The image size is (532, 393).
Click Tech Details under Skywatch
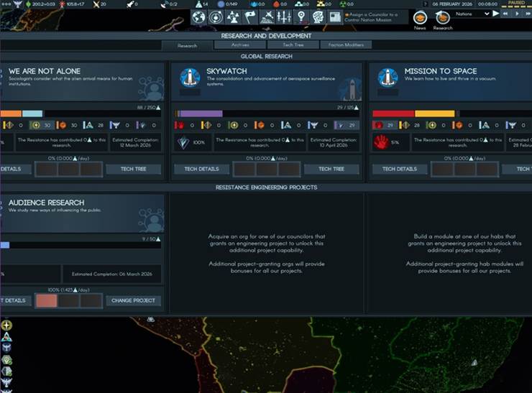tap(201, 169)
